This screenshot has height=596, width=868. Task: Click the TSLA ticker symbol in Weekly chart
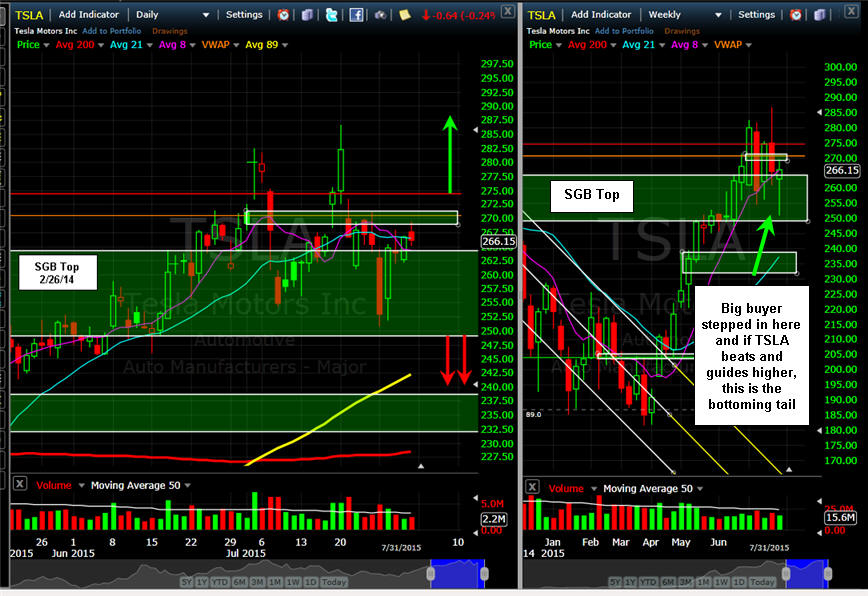tap(541, 15)
